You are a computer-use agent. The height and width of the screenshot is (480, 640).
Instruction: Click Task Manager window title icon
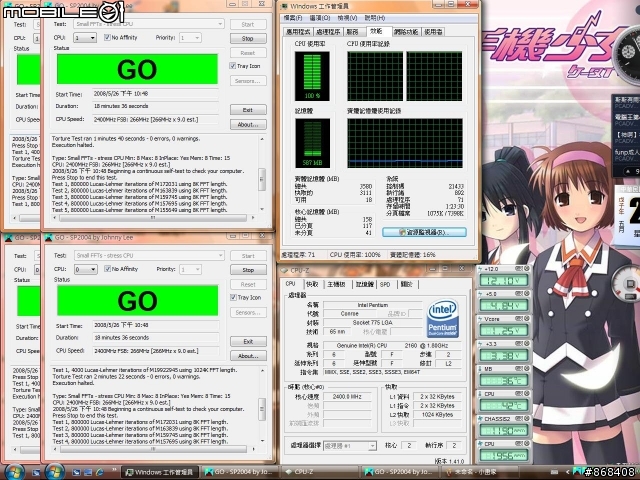pos(284,7)
